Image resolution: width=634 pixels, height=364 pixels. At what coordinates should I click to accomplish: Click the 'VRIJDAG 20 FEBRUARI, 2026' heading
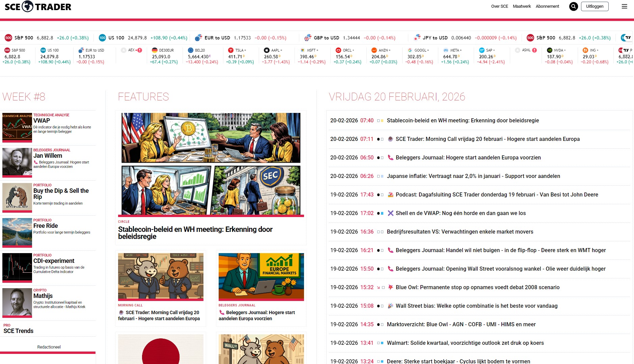point(397,97)
